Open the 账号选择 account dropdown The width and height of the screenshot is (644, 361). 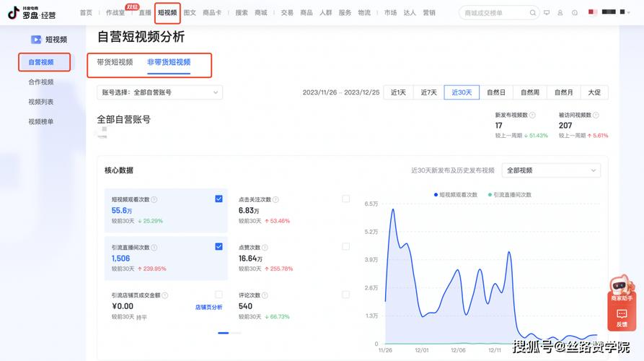pyautogui.click(x=159, y=92)
